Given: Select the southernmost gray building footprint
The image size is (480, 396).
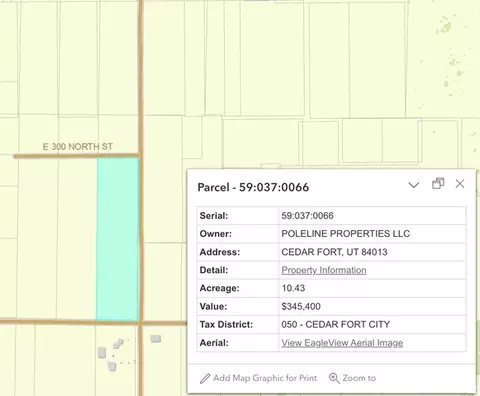Looking at the screenshot, I should [112, 366].
